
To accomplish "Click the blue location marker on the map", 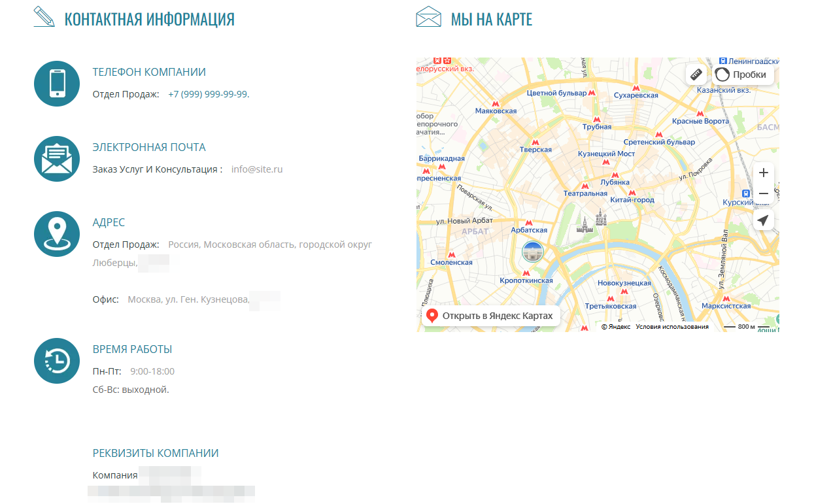I will tap(532, 252).
